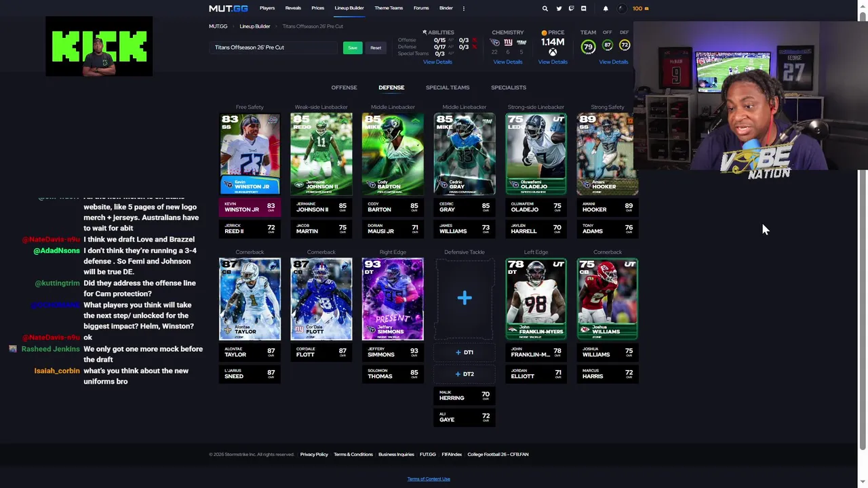Click the Xbox platform icon under price
This screenshot has width=868, height=488.
(553, 52)
